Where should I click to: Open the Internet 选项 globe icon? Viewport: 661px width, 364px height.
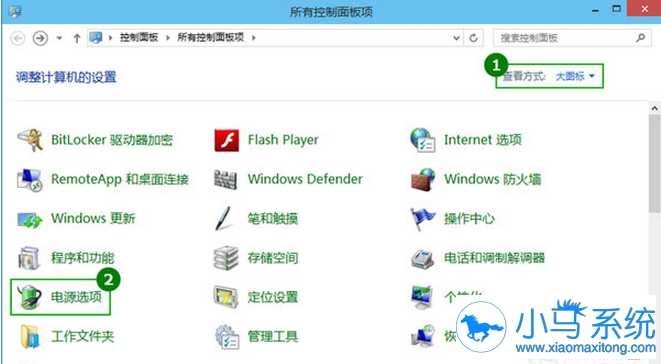tap(423, 140)
